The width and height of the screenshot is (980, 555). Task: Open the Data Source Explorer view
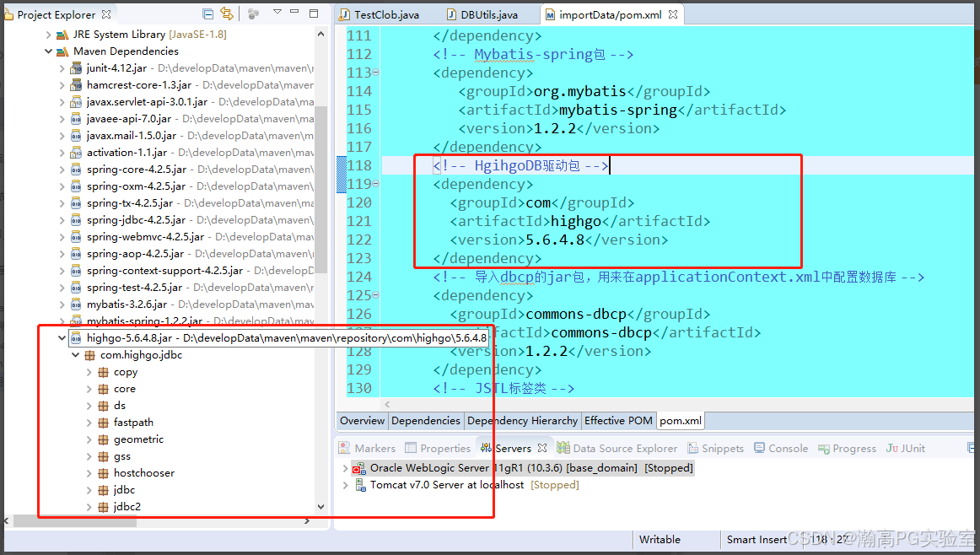click(617, 448)
